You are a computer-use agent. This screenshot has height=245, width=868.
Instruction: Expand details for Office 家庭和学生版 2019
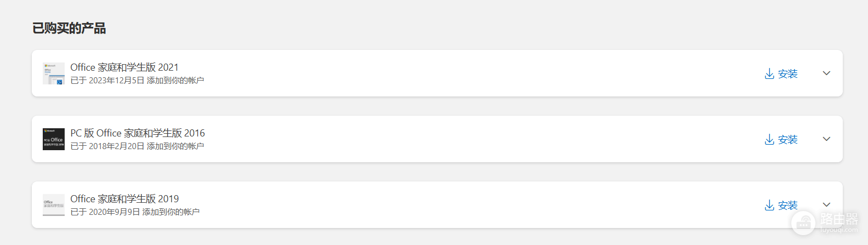pyautogui.click(x=826, y=205)
